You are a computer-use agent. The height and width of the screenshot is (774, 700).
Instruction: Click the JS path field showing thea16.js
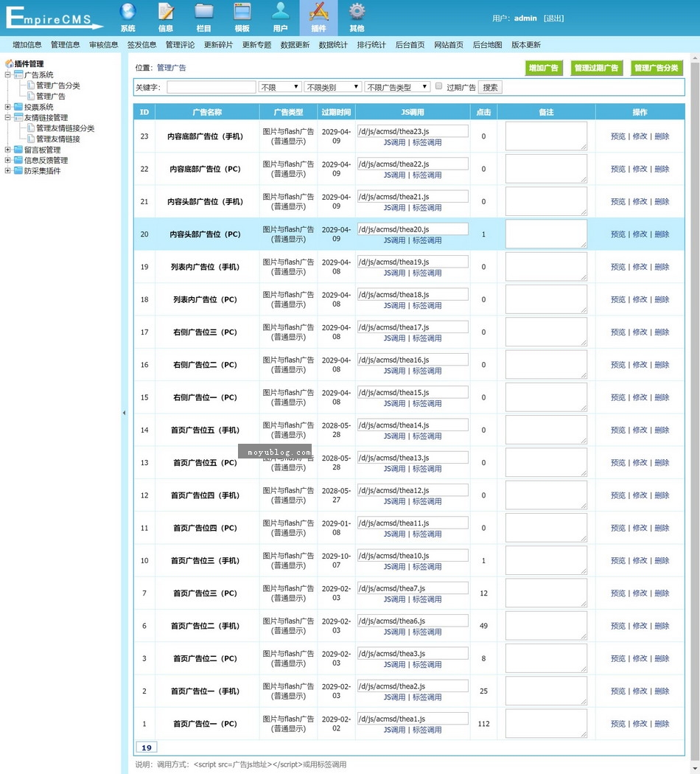pos(413,360)
